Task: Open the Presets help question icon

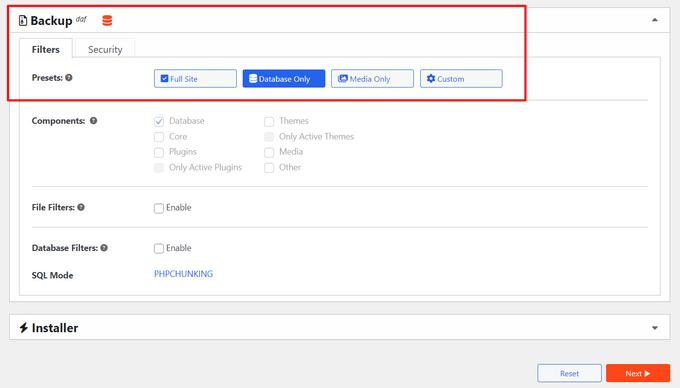Action: (69, 78)
